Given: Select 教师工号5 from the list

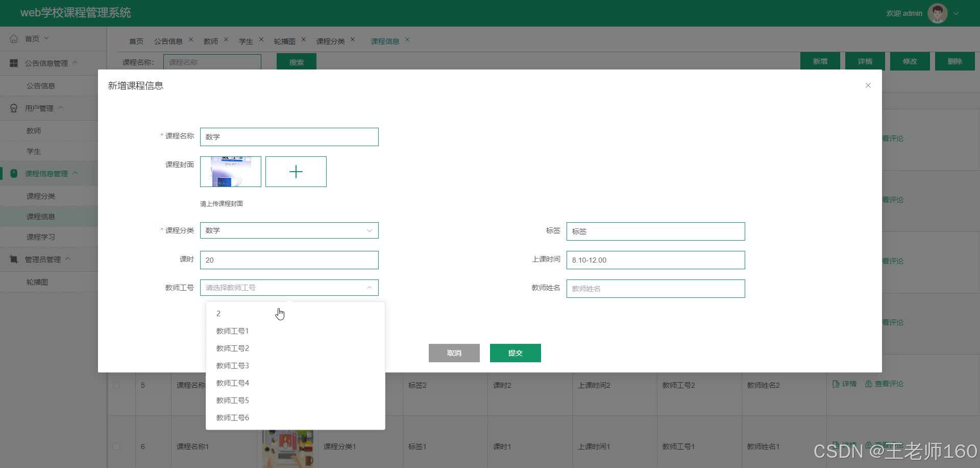Looking at the screenshot, I should click(296, 401).
